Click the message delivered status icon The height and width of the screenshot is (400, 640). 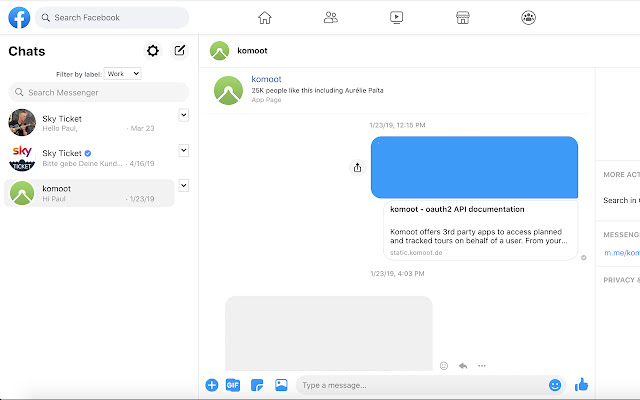pyautogui.click(x=584, y=258)
